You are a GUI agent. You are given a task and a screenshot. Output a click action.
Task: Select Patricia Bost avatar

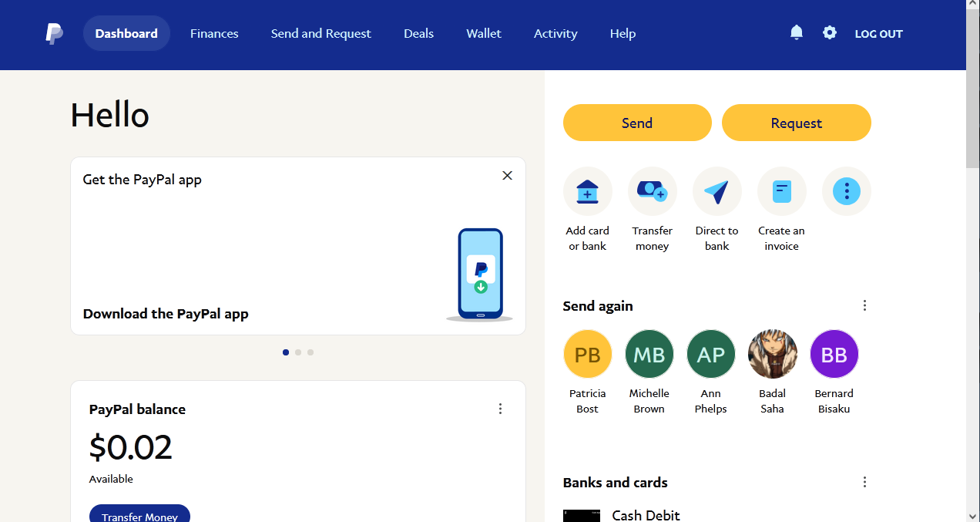(x=588, y=355)
